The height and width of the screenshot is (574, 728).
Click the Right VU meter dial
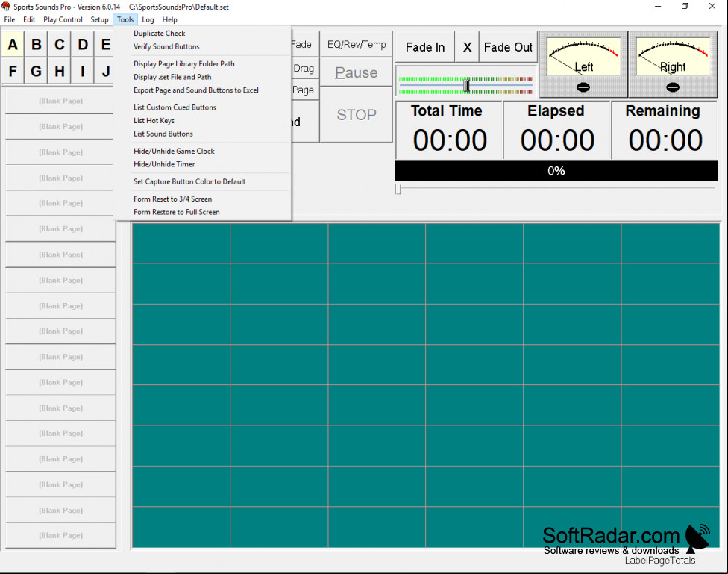(x=673, y=56)
